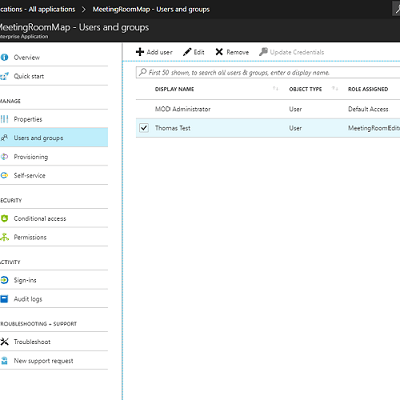Click the Update Credentials key icon

(263, 52)
